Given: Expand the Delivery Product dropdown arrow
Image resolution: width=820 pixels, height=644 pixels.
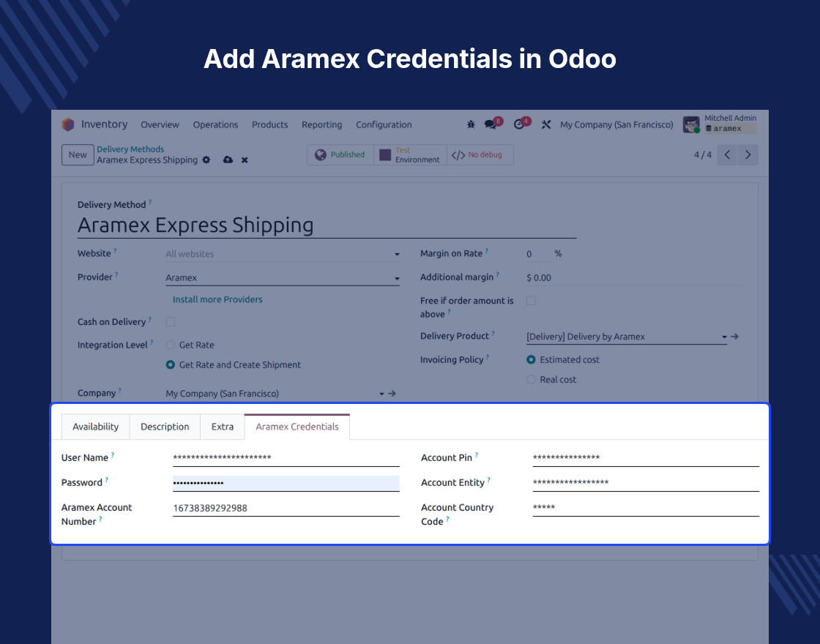Looking at the screenshot, I should tap(724, 337).
